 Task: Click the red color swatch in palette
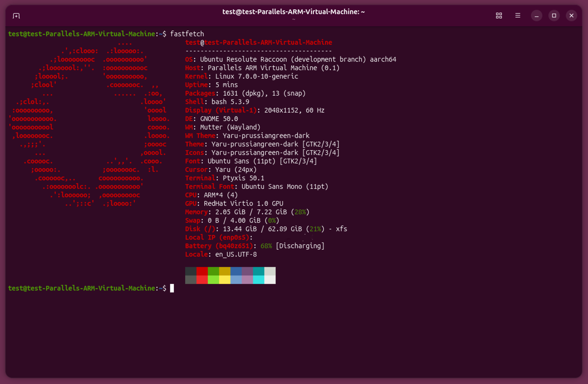[x=202, y=271]
